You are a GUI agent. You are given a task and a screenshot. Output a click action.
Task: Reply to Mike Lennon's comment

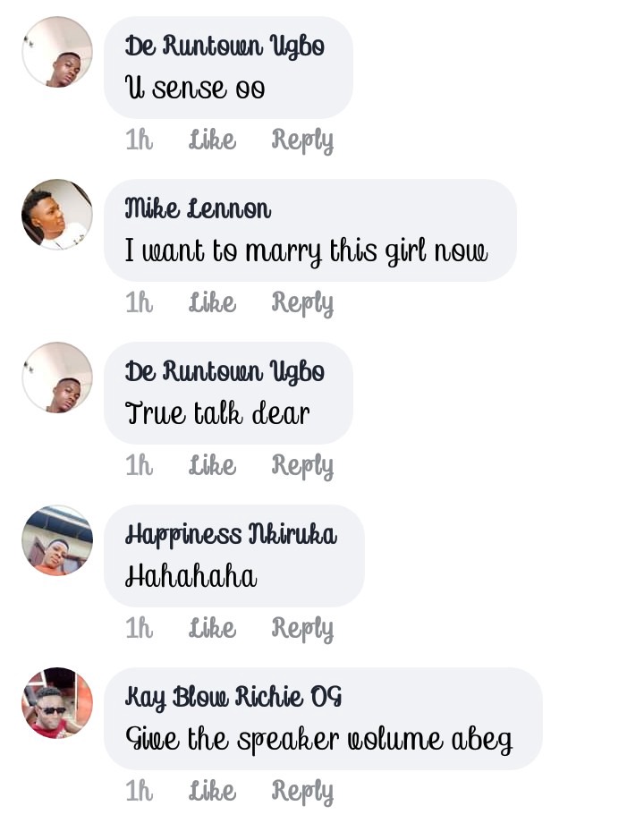pyautogui.click(x=302, y=303)
